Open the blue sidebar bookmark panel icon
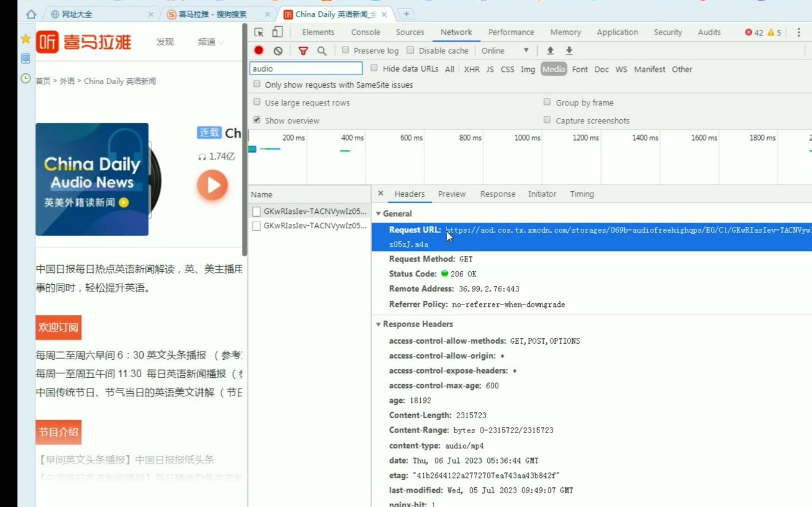The width and height of the screenshot is (812, 507). pos(25,58)
